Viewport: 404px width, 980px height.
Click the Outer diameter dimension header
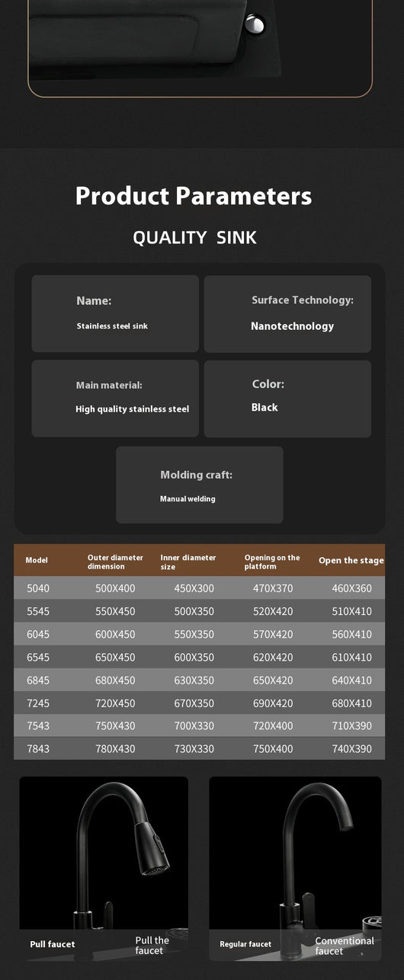[x=115, y=562]
